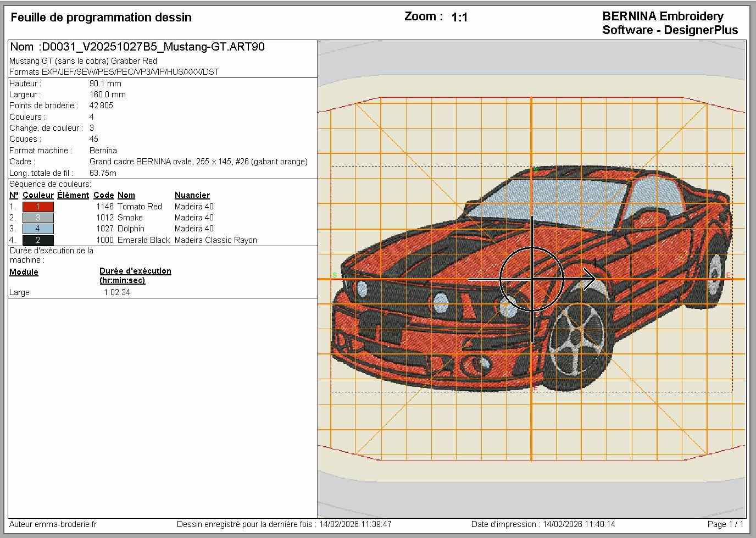Click the Module column header
Screen dimensions: 756x538
point(24,272)
